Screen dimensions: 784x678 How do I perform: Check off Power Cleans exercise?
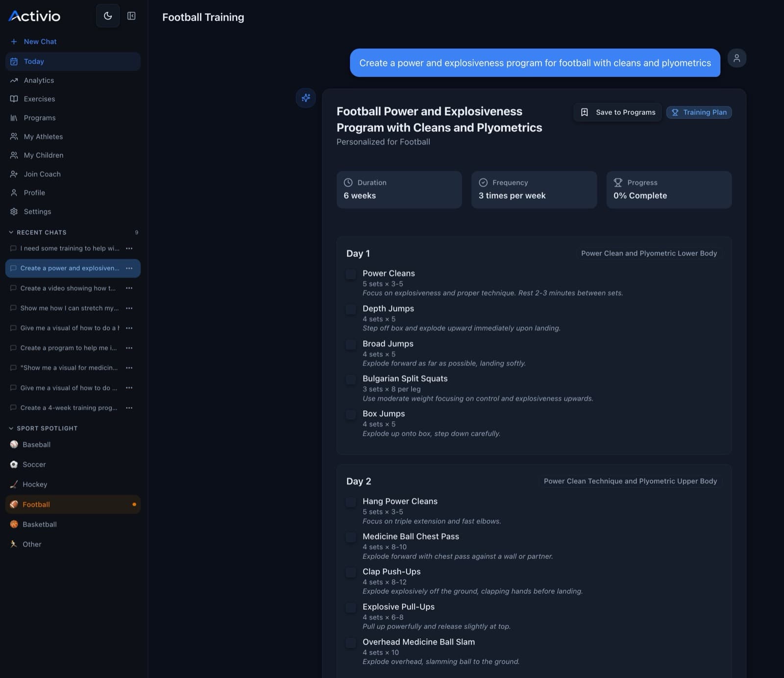coord(351,274)
